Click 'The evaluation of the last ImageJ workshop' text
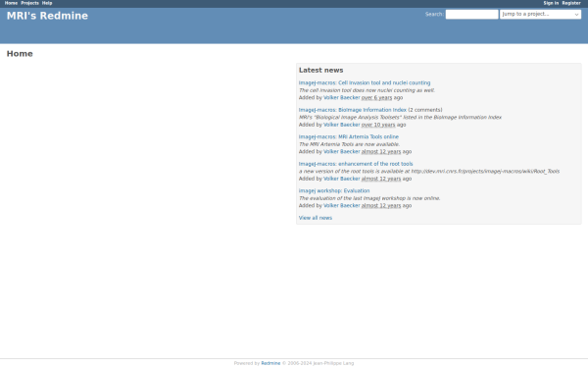The width and height of the screenshot is (588, 368). coord(369,198)
